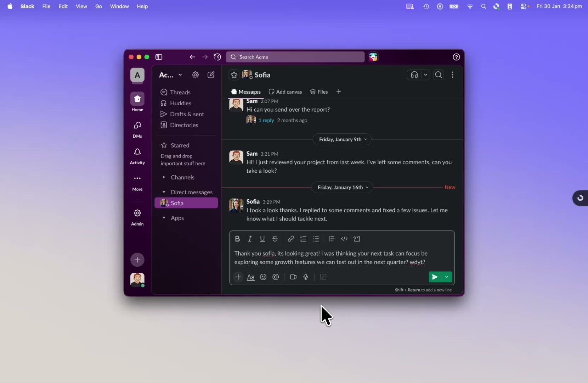This screenshot has height=383, width=588.
Task: Open More options in rail
Action: (x=137, y=183)
